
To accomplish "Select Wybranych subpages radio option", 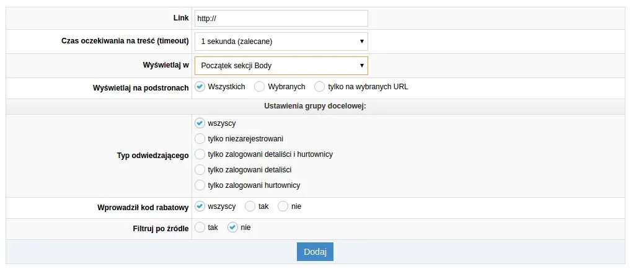I will (260, 87).
